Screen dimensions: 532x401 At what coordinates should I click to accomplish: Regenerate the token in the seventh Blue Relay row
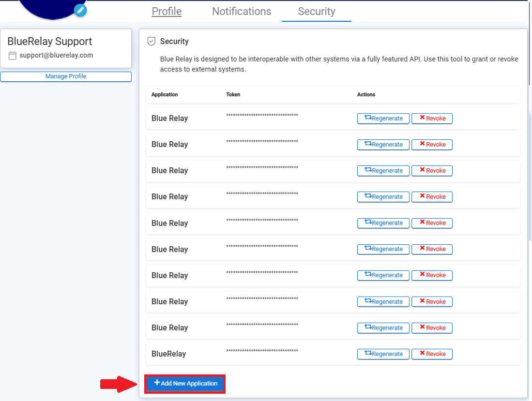click(x=383, y=275)
